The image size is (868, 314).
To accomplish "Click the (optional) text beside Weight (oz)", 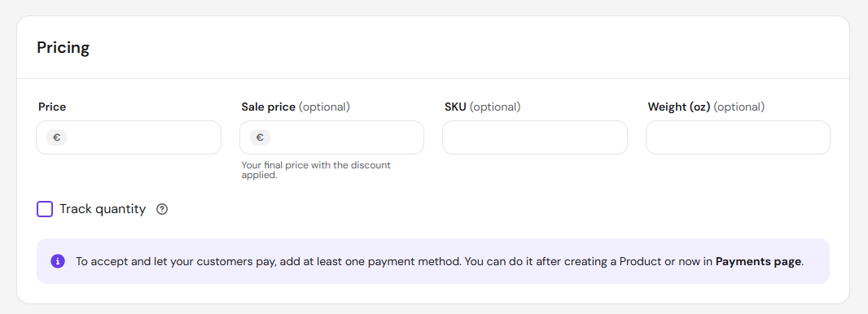I will click(739, 107).
